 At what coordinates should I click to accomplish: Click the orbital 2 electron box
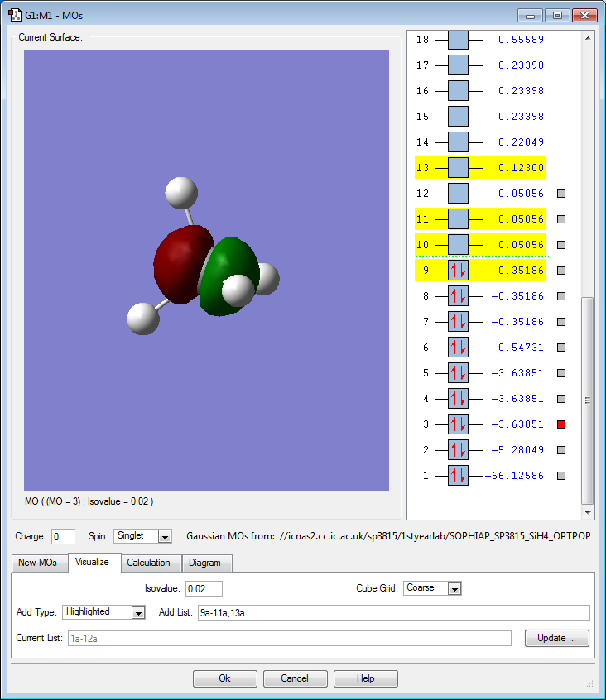point(458,450)
